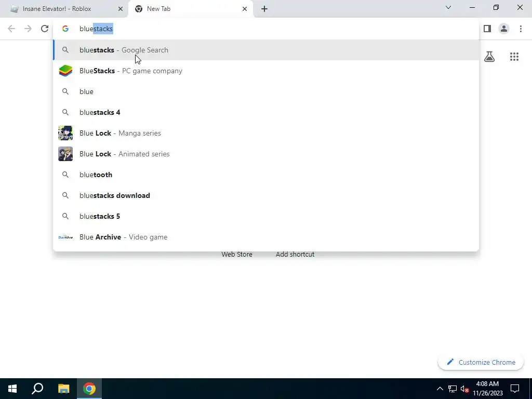532x399 pixels.
Task: Open File Explorer from the taskbar
Action: click(63, 389)
